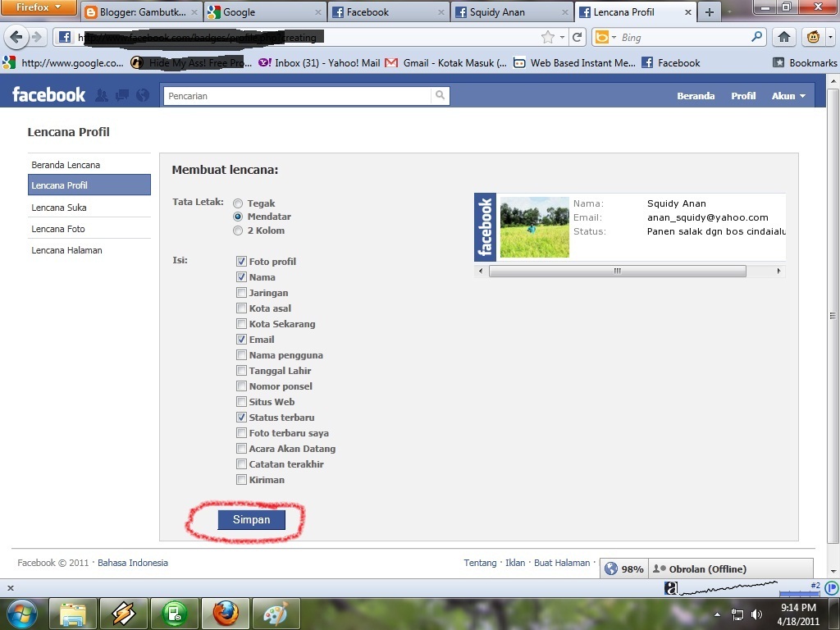This screenshot has width=840, height=630.
Task: Open the Obrolan (Offline) chat bar
Action: (731, 569)
